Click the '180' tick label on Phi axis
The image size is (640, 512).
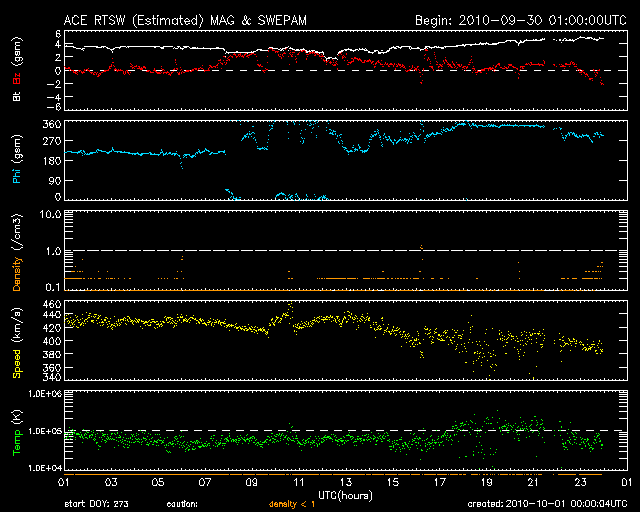[52, 161]
